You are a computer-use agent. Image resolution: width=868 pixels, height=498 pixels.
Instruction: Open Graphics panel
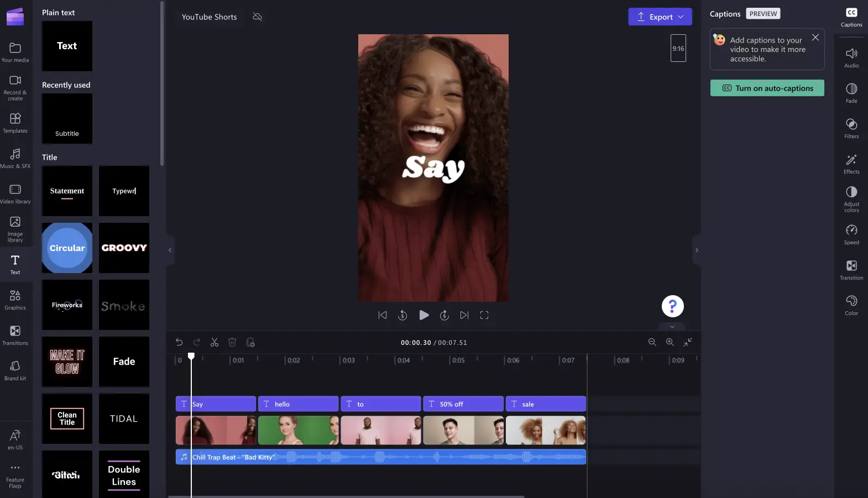(x=15, y=300)
